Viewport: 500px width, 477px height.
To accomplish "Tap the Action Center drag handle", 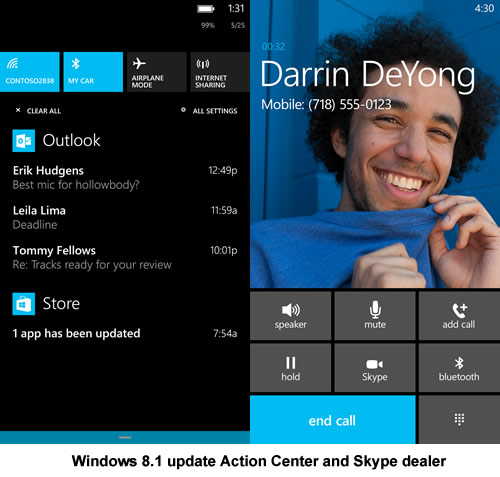I will point(125,437).
